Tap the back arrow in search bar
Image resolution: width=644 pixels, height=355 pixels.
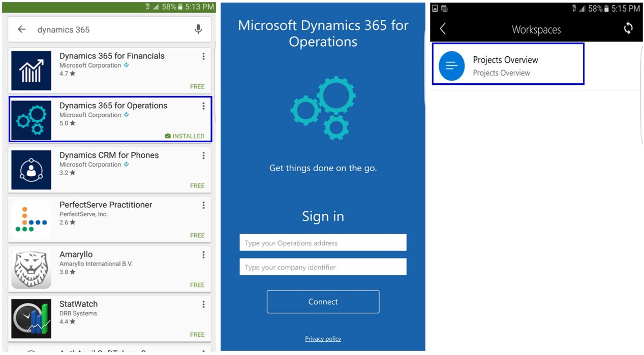pyautogui.click(x=22, y=29)
